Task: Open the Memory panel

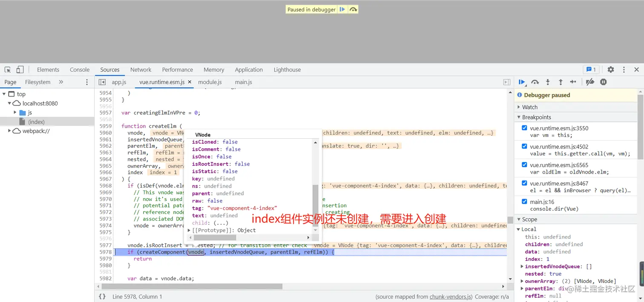Action: 214,70
